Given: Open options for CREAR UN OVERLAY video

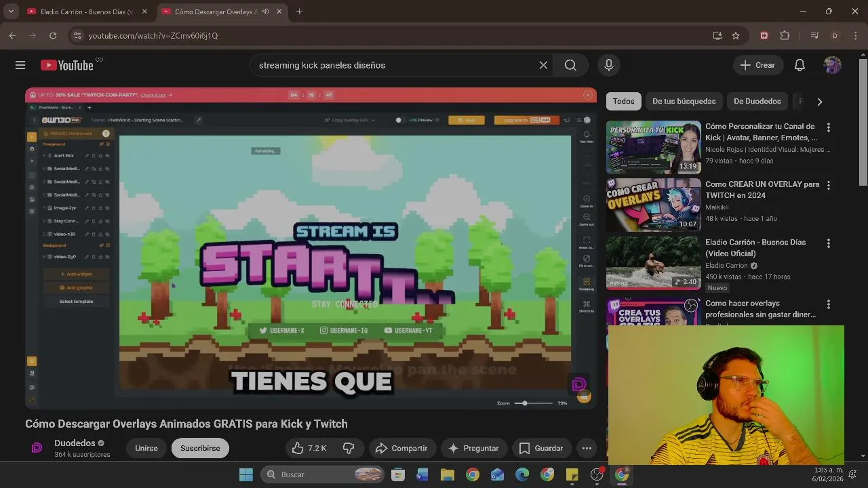Looking at the screenshot, I should click(x=828, y=185).
